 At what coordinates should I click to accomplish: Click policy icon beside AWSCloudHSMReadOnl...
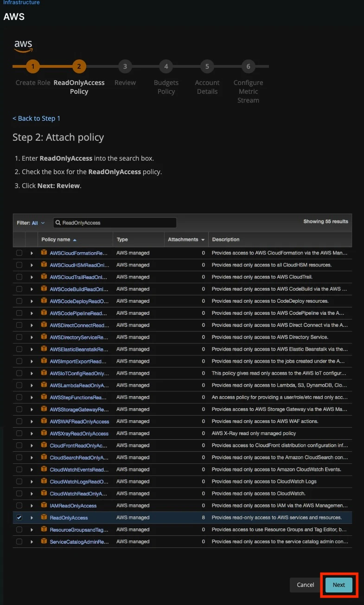(x=44, y=265)
